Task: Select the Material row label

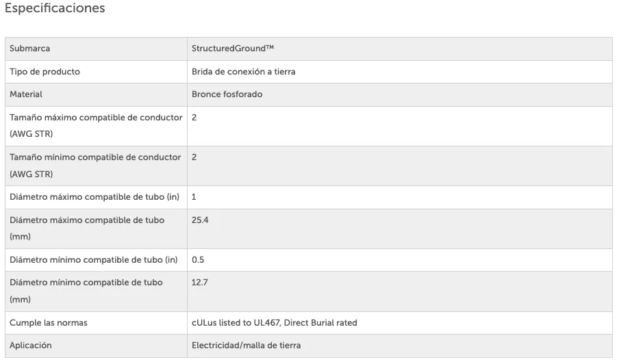Action: point(25,94)
